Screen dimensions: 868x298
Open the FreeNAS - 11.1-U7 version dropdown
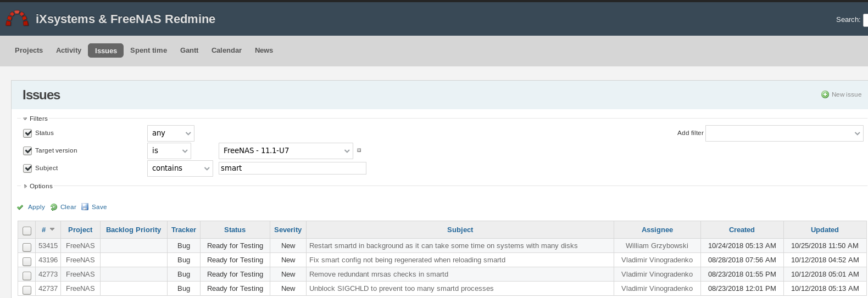coord(285,151)
